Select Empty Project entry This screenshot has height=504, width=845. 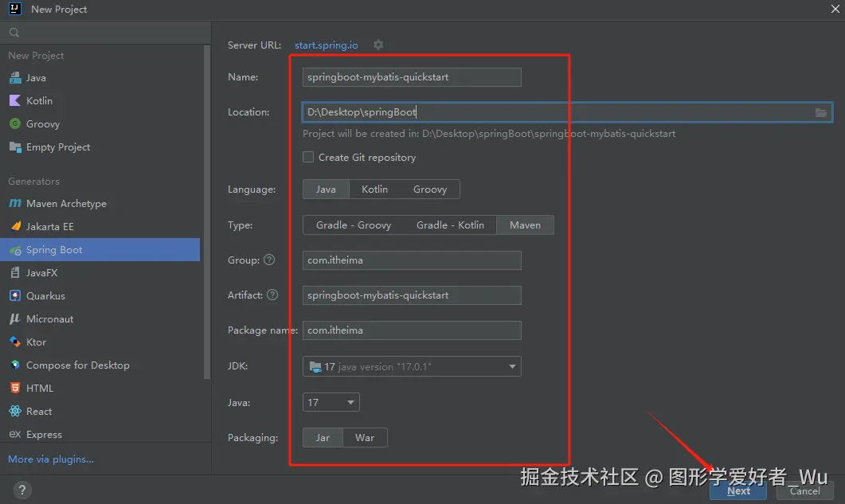[100, 147]
